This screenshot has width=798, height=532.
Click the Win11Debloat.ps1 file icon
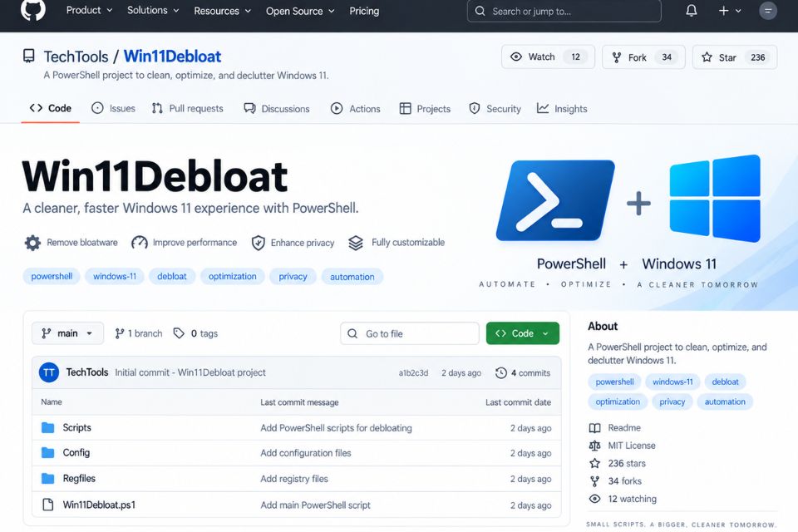(x=48, y=505)
